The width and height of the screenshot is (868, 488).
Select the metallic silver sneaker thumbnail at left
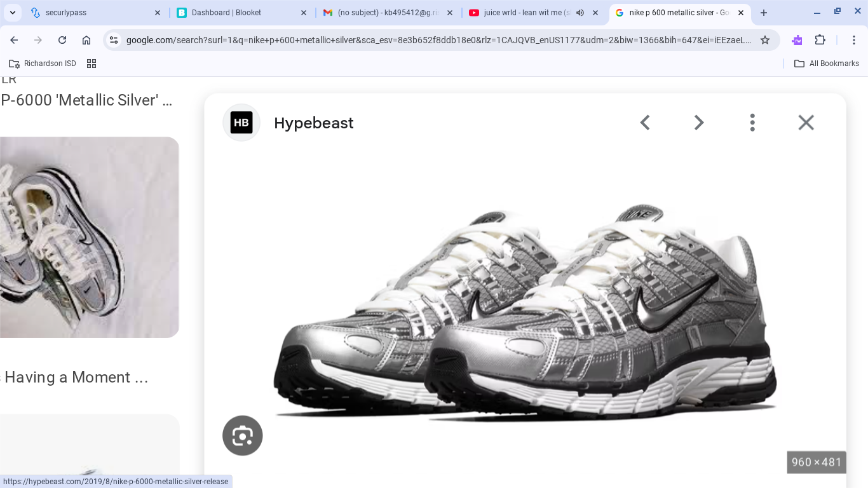click(89, 237)
